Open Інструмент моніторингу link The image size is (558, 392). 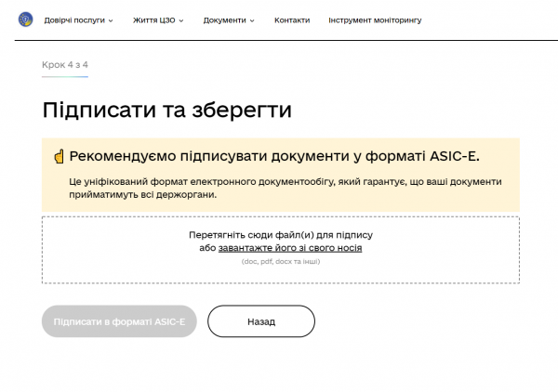point(375,20)
